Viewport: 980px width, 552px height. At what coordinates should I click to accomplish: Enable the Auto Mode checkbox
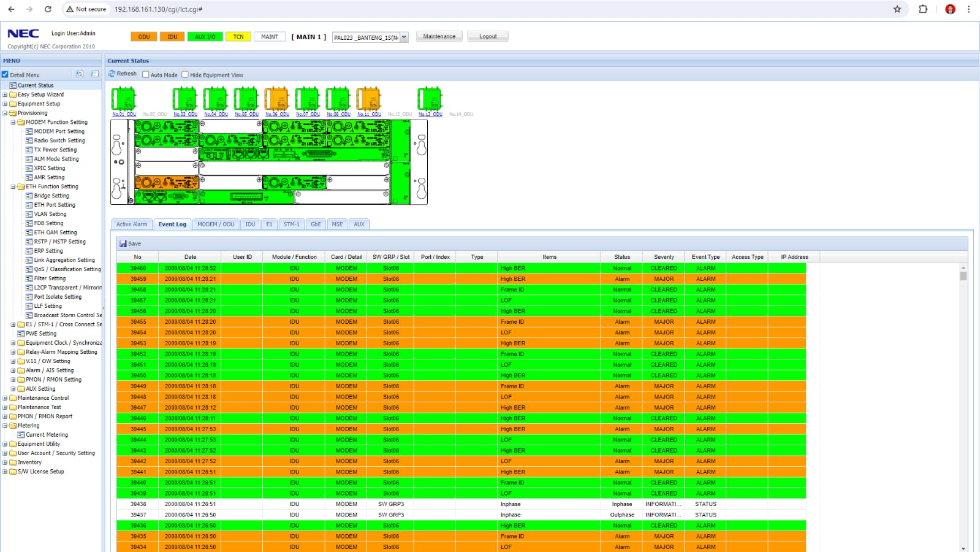pos(146,75)
